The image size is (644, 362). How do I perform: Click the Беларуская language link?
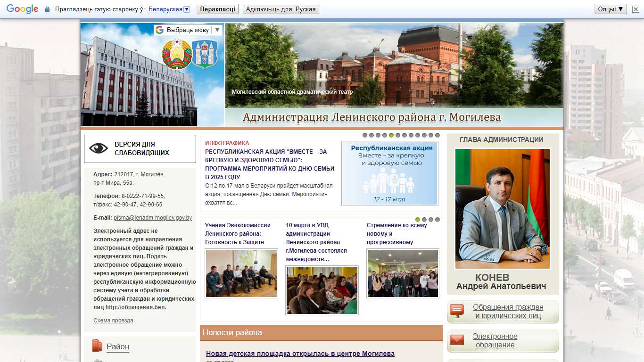coord(165,9)
